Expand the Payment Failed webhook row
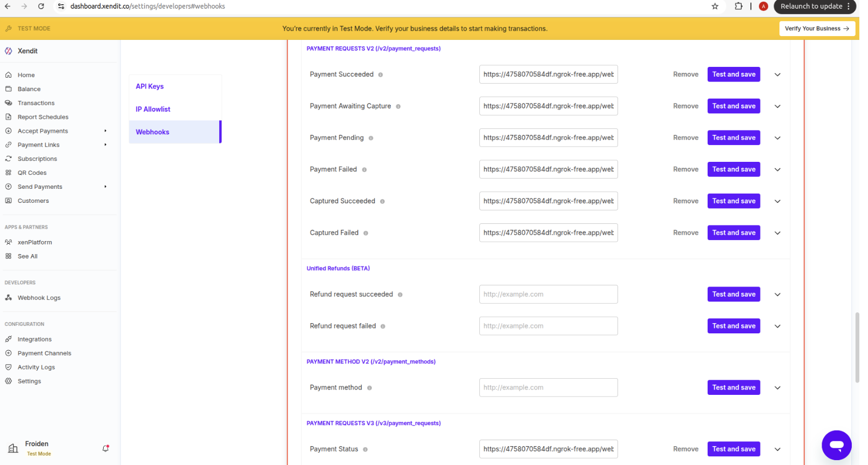 click(x=777, y=169)
